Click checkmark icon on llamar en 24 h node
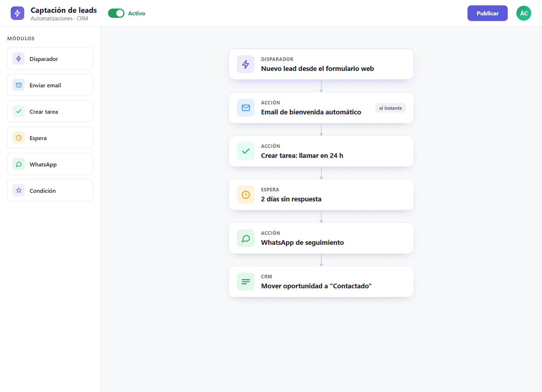542x392 pixels. tap(246, 151)
